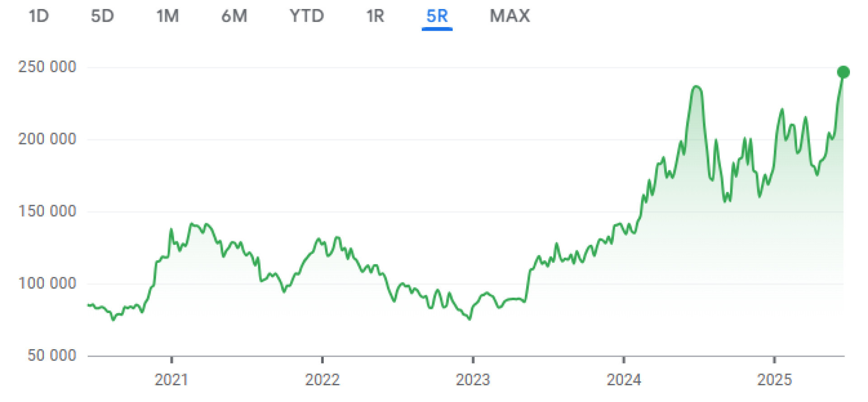Select the 150 000 price axis label
868x402 pixels.
click(47, 211)
